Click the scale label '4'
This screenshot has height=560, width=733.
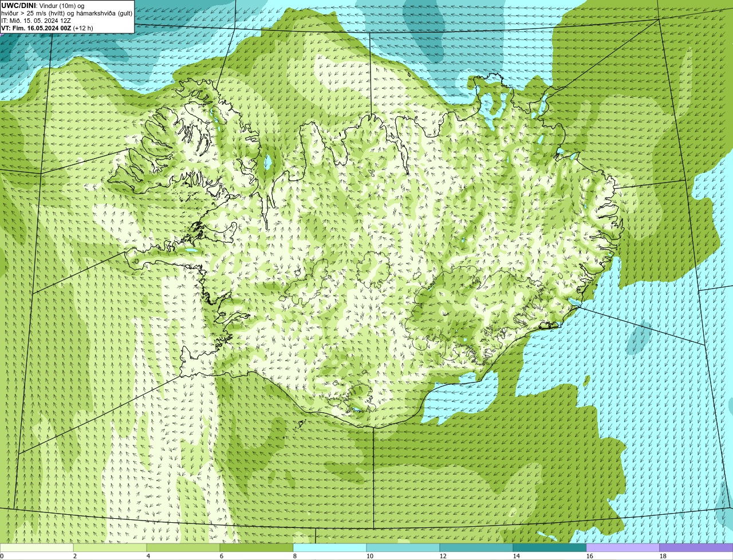pos(148,556)
